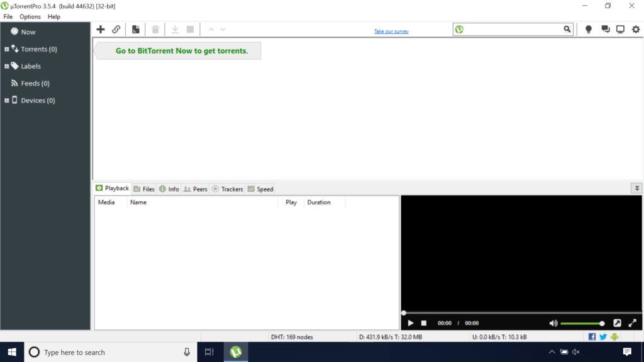Play video in the media player
Screen dimensions: 644x362
[410, 323]
